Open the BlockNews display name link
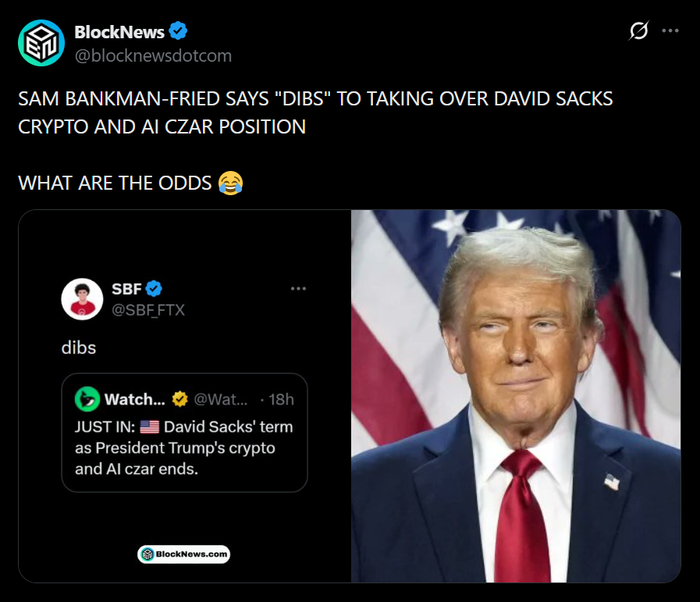Screen dimensions: 700x602 tap(119, 32)
